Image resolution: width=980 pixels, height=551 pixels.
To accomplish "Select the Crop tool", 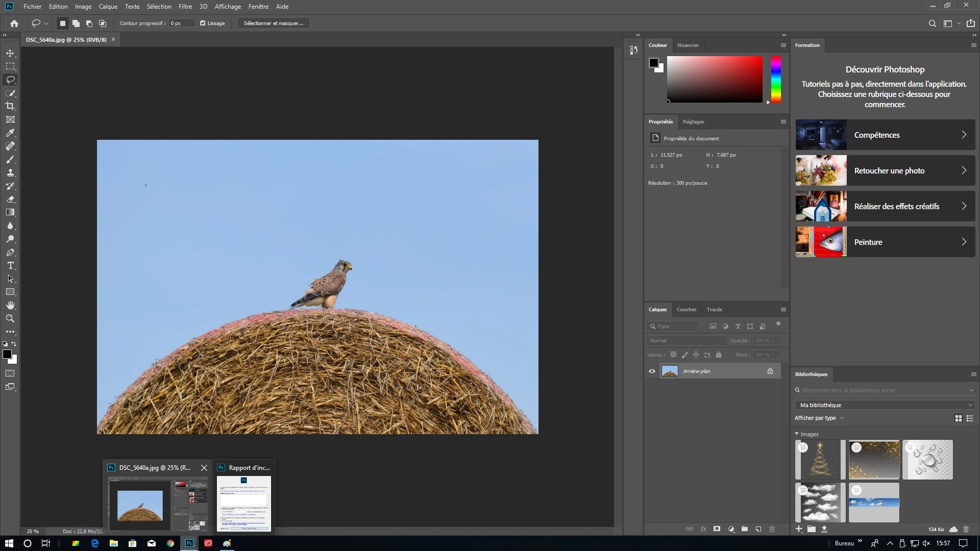I will tap(10, 106).
